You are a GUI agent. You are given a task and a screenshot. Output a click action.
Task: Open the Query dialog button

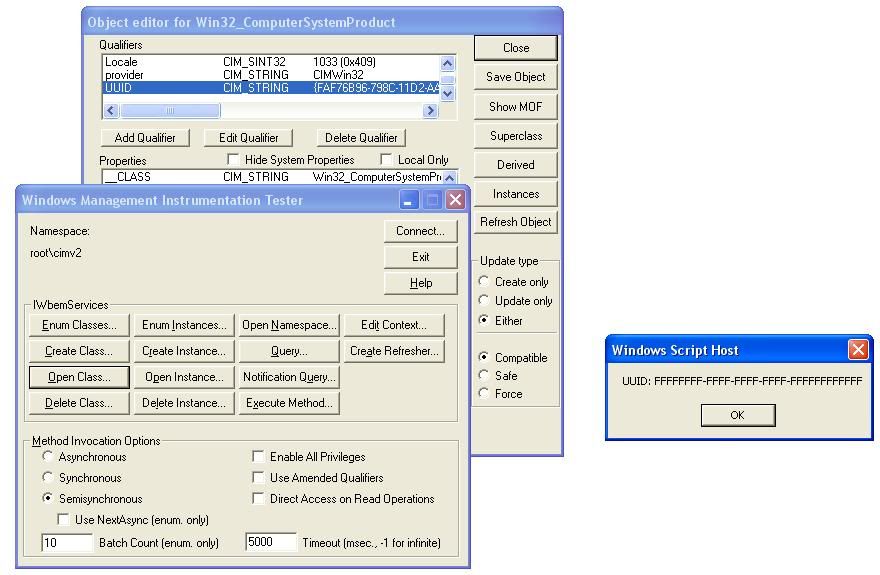[288, 351]
